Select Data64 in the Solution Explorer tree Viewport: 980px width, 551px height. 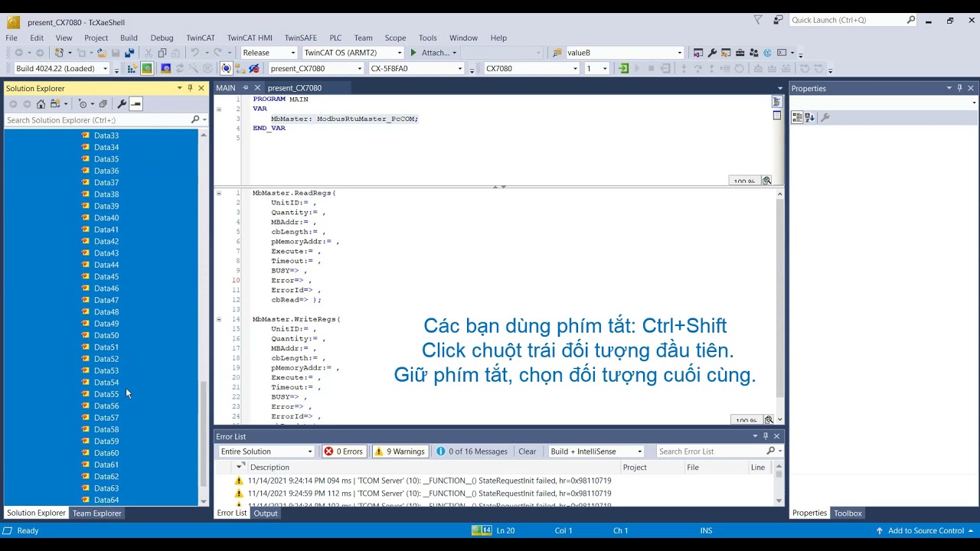click(106, 500)
